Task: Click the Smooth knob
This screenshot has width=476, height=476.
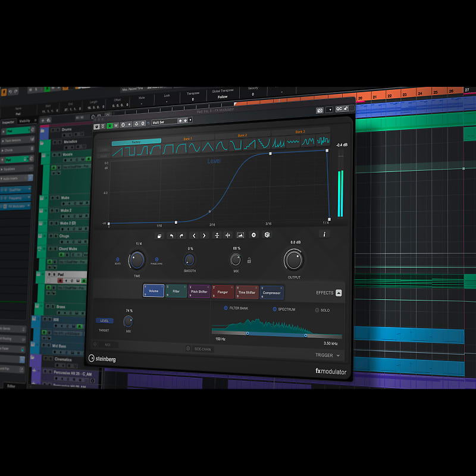Action: coord(189,260)
